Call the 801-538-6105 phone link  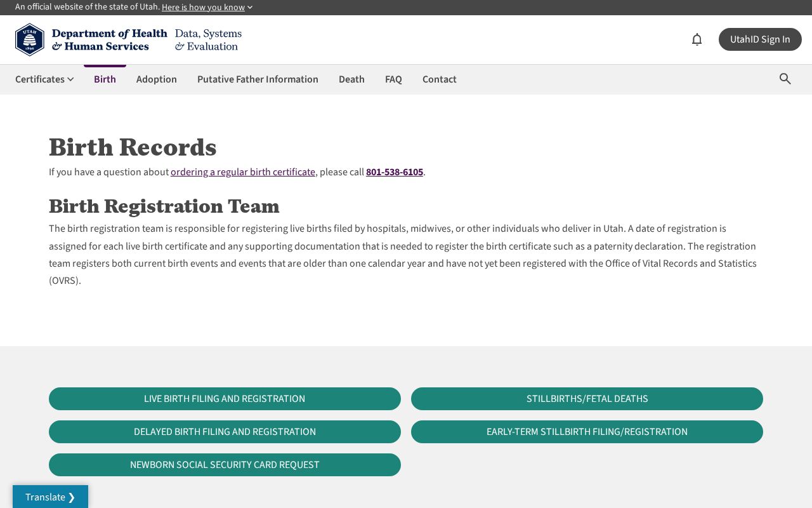tap(395, 172)
